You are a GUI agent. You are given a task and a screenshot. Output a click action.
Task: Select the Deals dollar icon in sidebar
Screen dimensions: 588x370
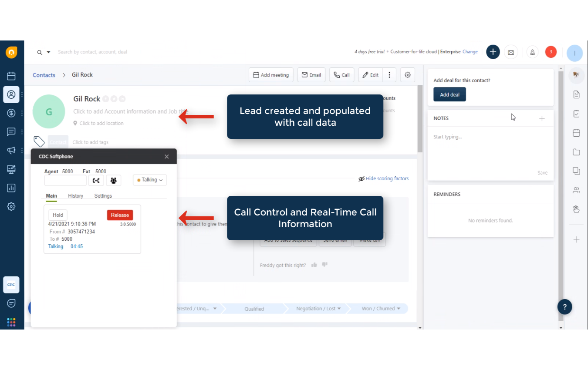(11, 113)
